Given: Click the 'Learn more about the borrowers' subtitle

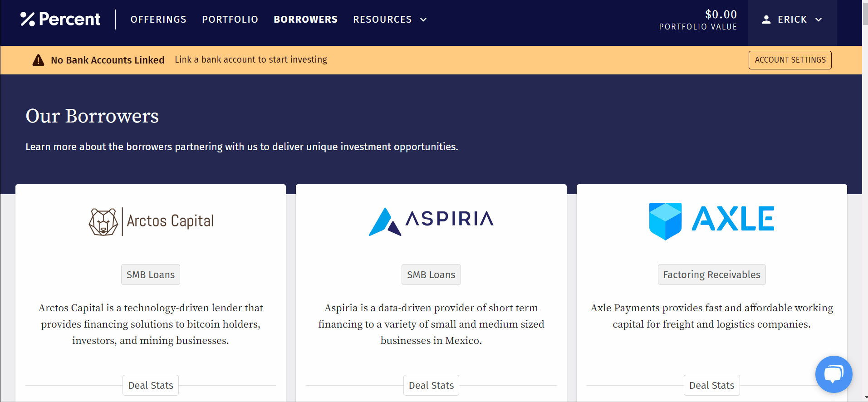Looking at the screenshot, I should pos(242,147).
